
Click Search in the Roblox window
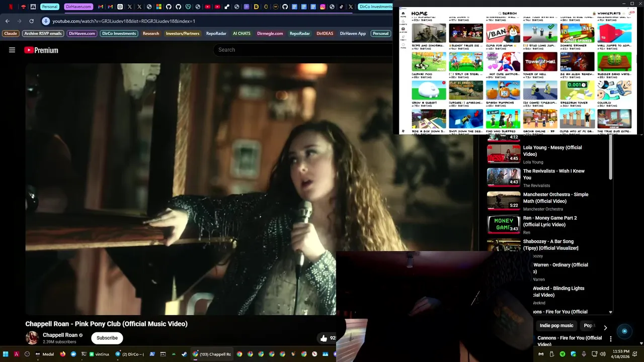[x=508, y=14]
